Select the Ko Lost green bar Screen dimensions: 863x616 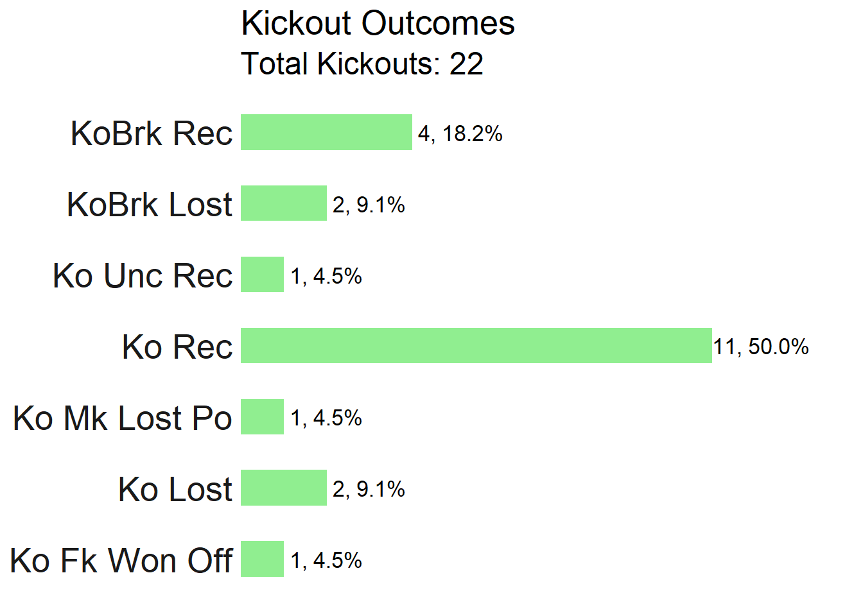(284, 488)
